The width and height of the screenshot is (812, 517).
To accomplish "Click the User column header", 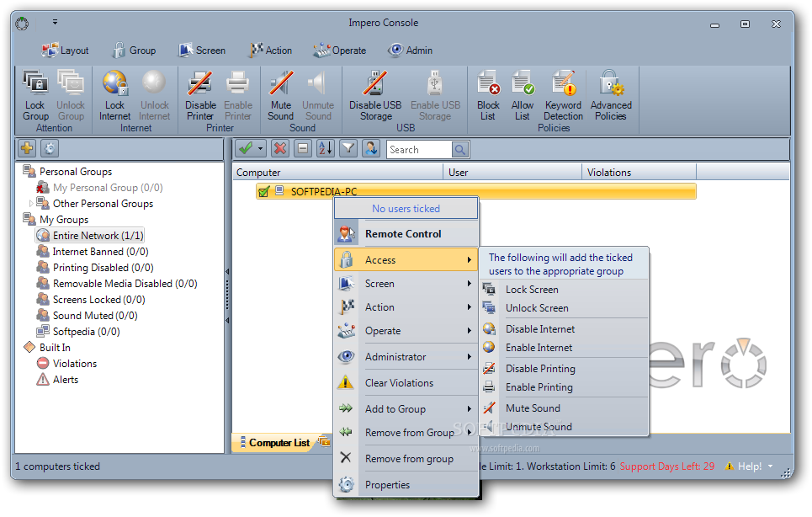I will 512,172.
